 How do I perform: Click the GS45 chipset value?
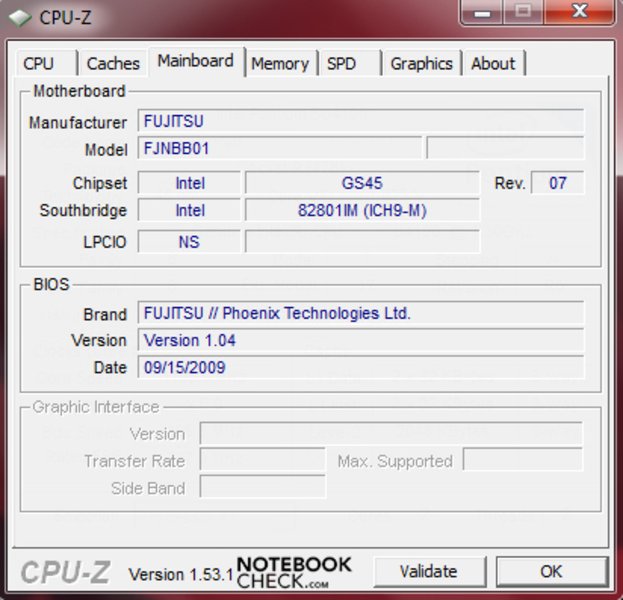point(362,183)
